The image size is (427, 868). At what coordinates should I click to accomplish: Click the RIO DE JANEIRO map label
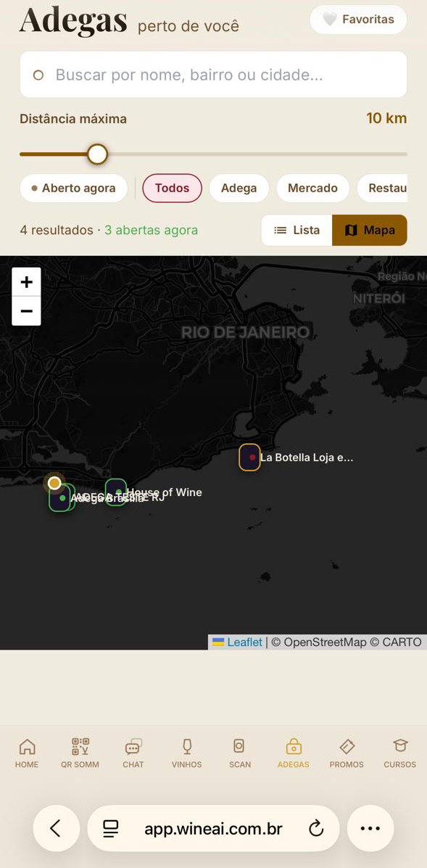(245, 332)
